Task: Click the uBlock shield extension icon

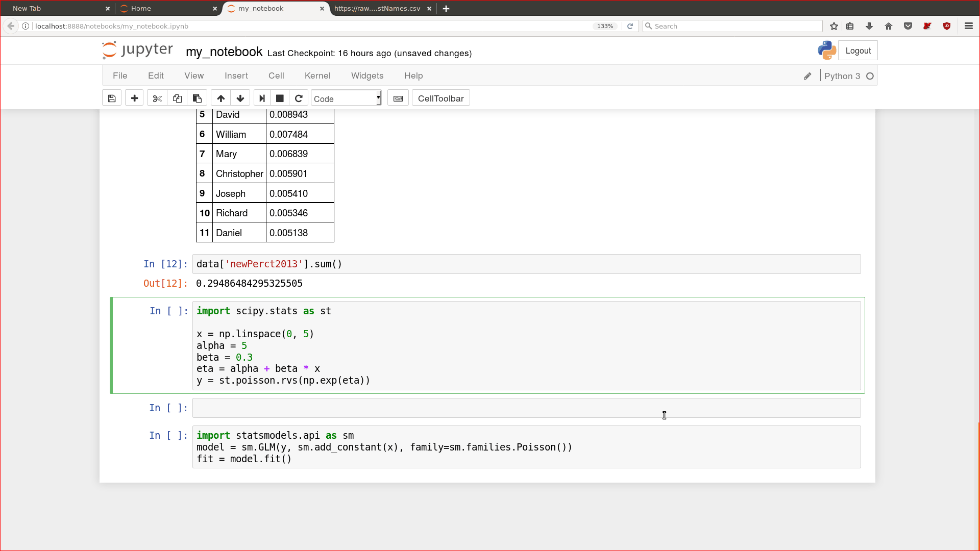Action: [947, 26]
